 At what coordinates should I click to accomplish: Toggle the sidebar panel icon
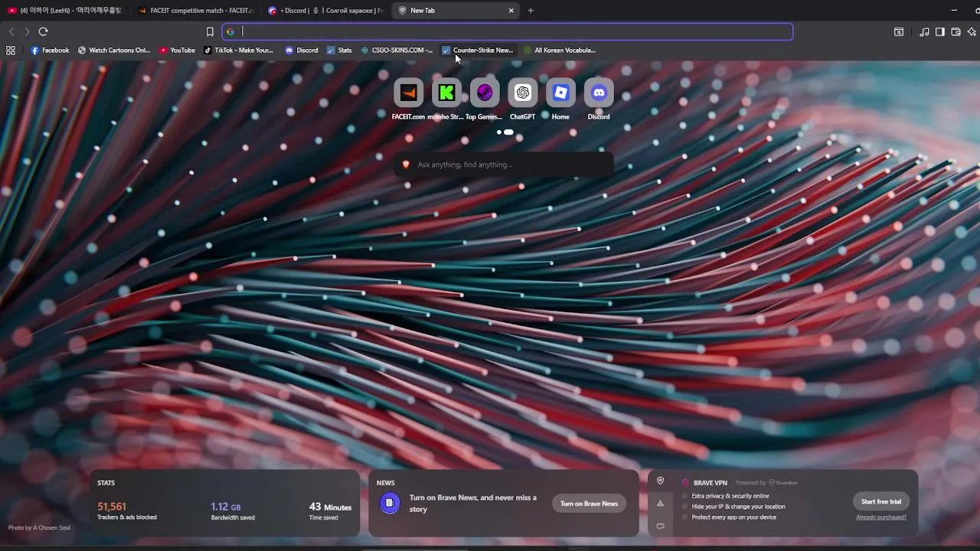(x=940, y=31)
